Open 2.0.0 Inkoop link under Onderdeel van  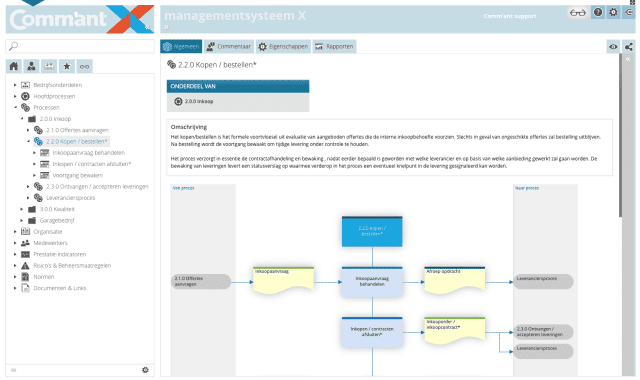199,101
